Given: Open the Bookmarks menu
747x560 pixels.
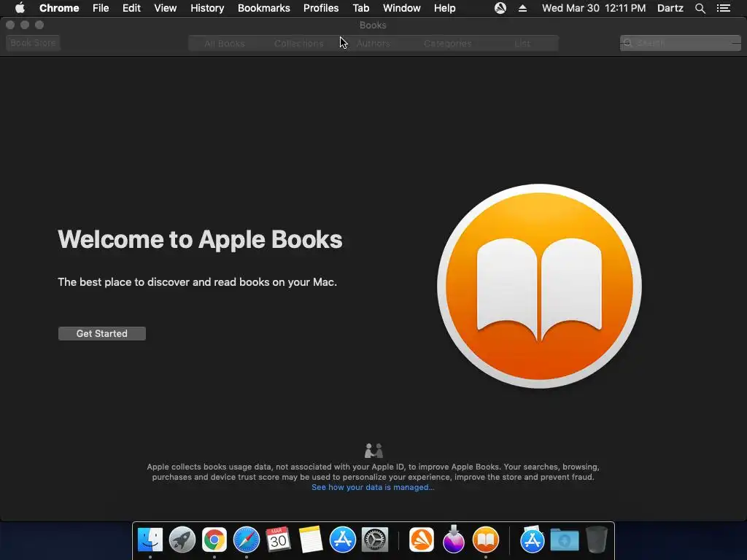Looking at the screenshot, I should coord(264,8).
